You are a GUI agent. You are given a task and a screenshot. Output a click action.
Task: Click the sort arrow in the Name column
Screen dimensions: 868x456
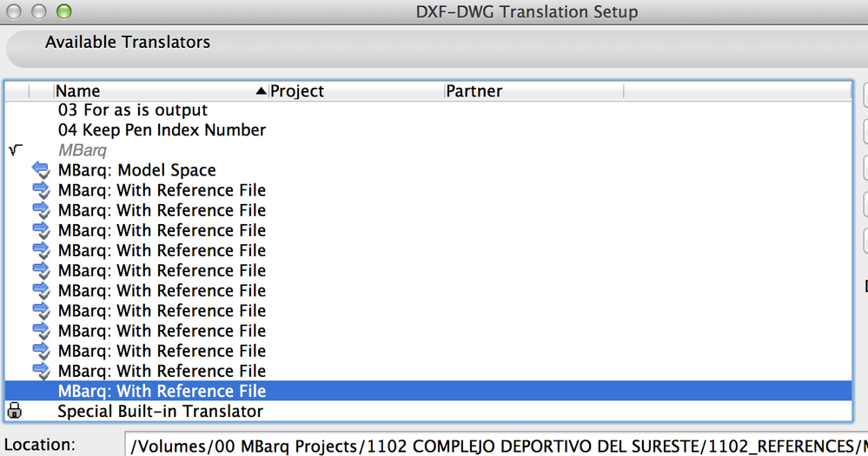261,91
